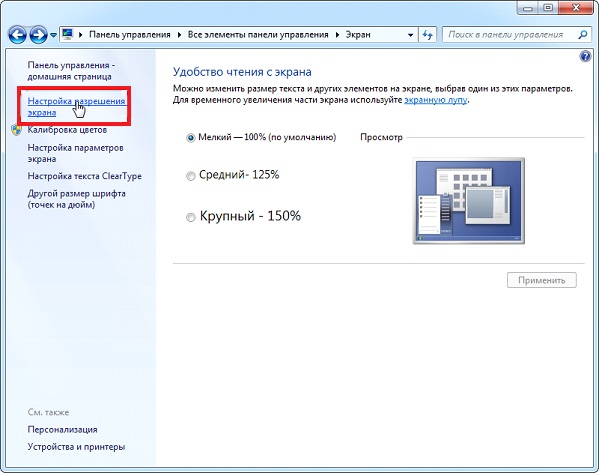
Task: Open Настройка текста ClearType
Action: pyautogui.click(x=84, y=176)
